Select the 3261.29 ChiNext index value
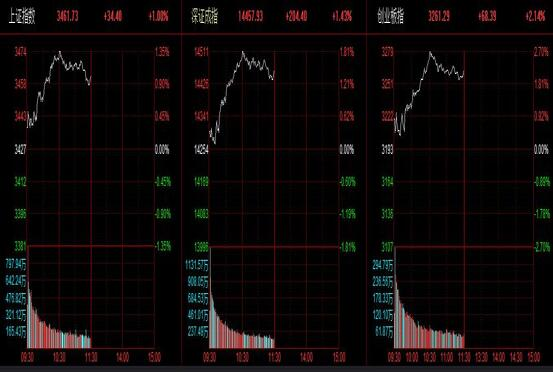Viewport: 553px width, 372px height. point(439,17)
